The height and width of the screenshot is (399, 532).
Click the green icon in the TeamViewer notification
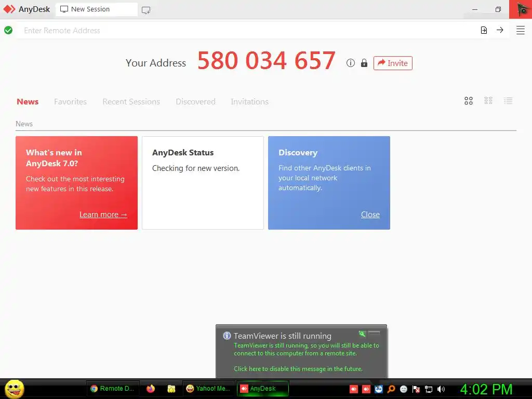click(362, 334)
